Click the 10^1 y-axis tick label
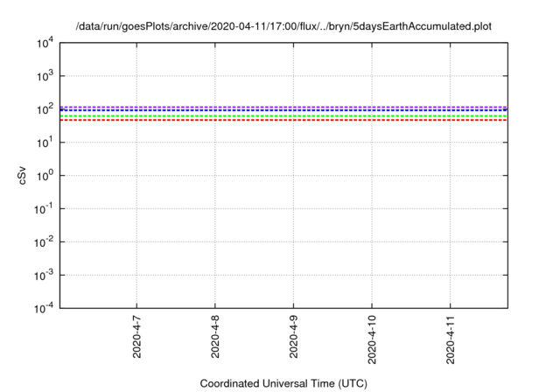 point(45,143)
